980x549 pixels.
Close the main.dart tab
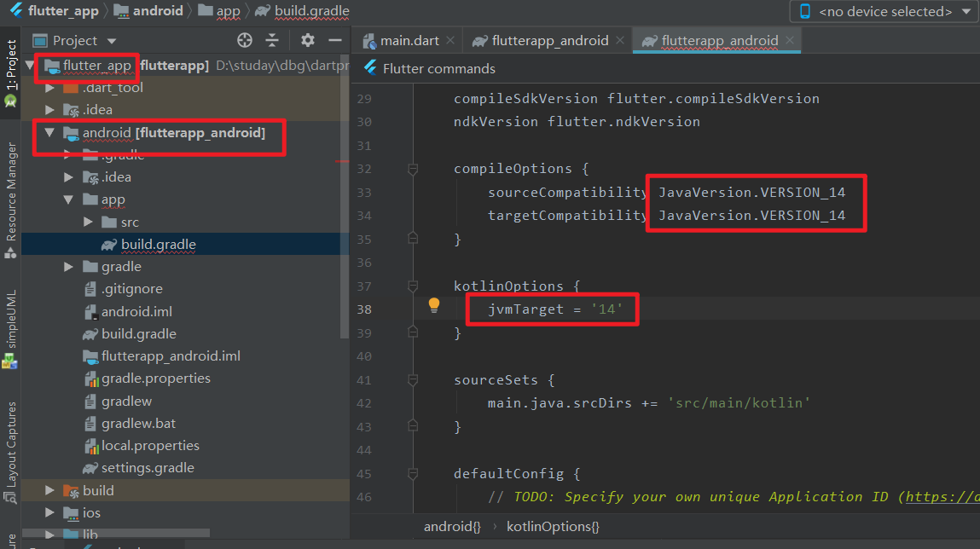point(450,40)
